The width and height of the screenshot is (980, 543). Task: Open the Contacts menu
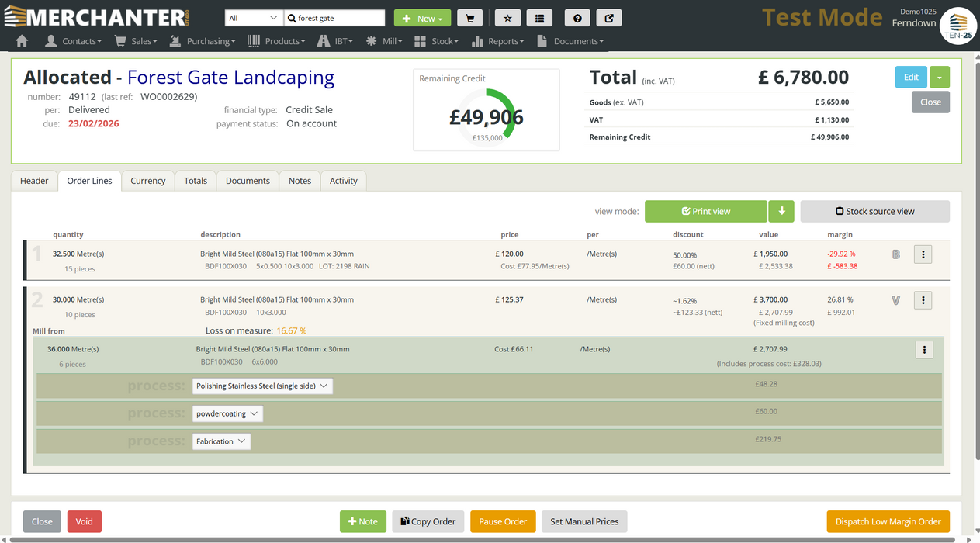(x=72, y=41)
